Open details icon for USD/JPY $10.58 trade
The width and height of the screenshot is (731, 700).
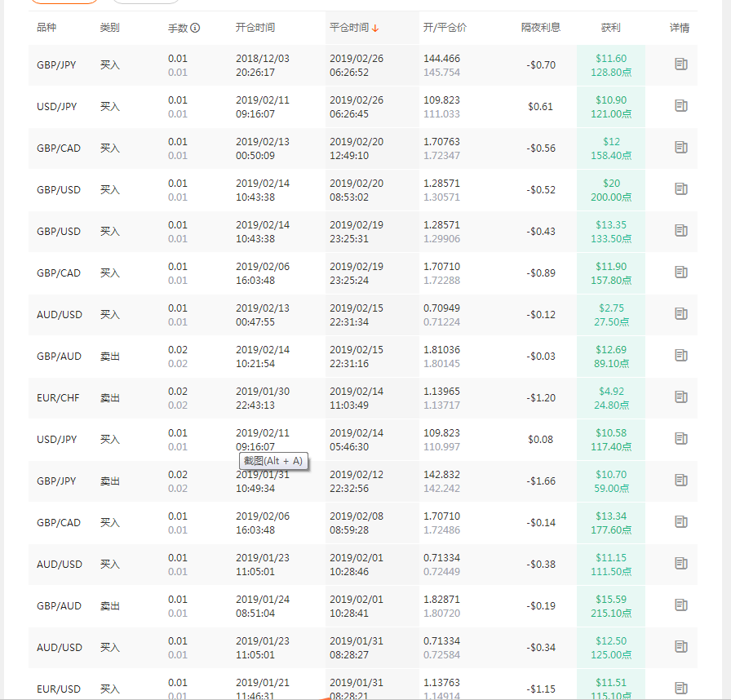point(681,439)
